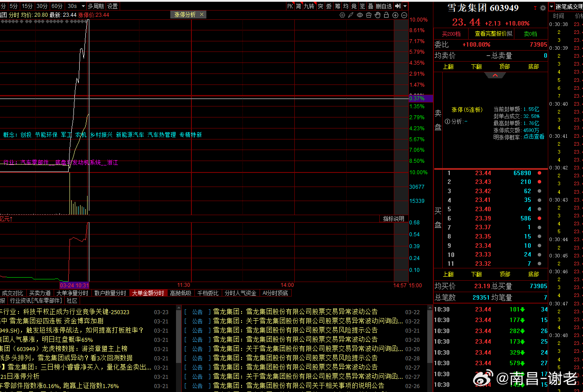Toggle the 笼 indicator button
Screen dimensions: 583x392
tap(363, 6)
